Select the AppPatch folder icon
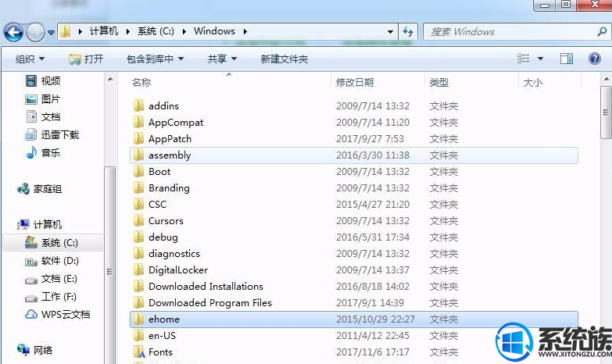This screenshot has width=612, height=364. tap(138, 138)
